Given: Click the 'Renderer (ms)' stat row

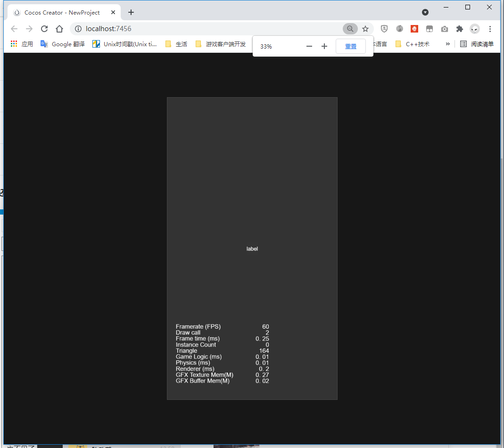Looking at the screenshot, I should pos(222,369).
